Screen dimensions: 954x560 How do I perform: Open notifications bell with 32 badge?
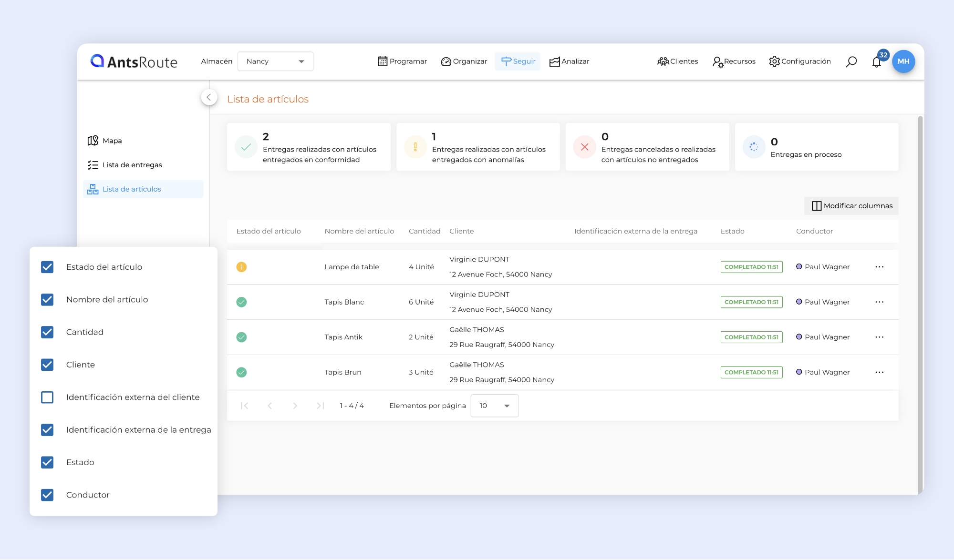[877, 62]
